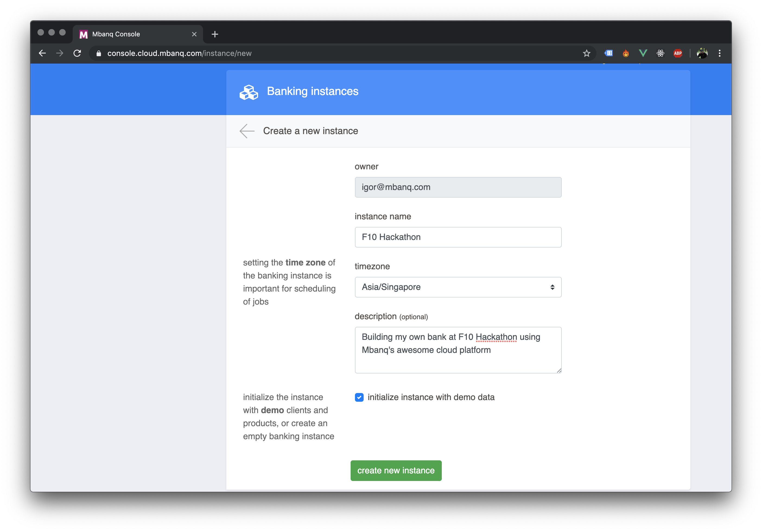Viewport: 762px width, 532px height.
Task: Open the React devtools extension icon
Action: [x=660, y=53]
